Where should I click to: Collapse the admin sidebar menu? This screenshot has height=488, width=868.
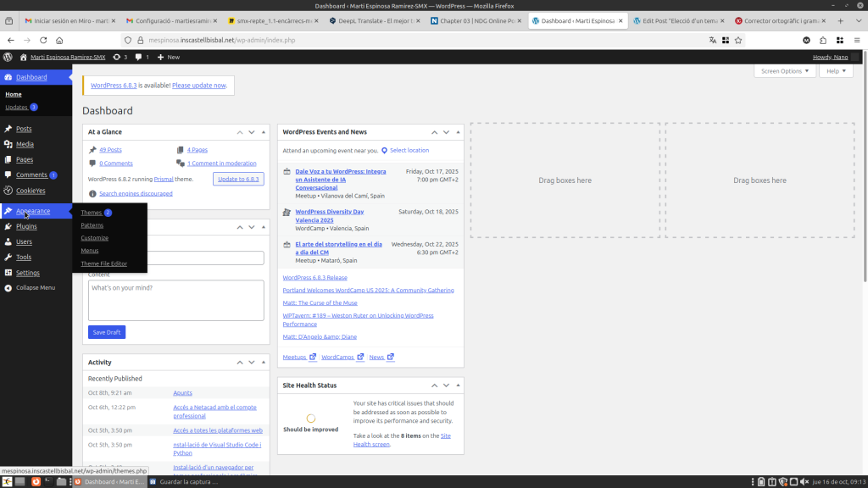(x=35, y=288)
